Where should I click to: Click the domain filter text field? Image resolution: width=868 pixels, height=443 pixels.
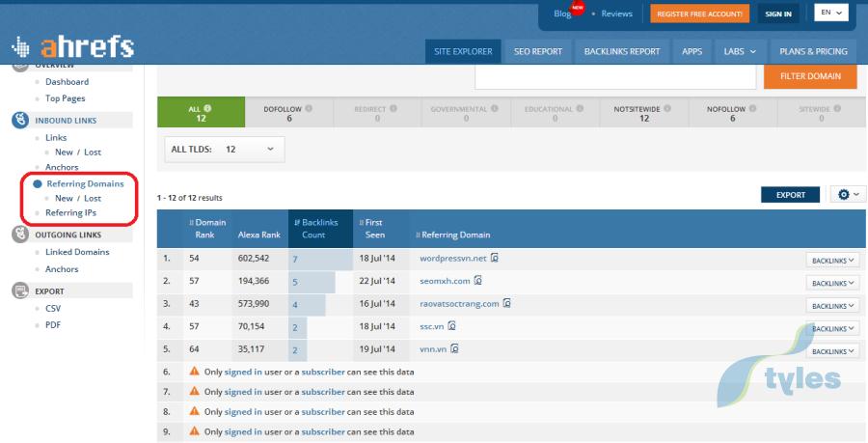[x=615, y=77]
